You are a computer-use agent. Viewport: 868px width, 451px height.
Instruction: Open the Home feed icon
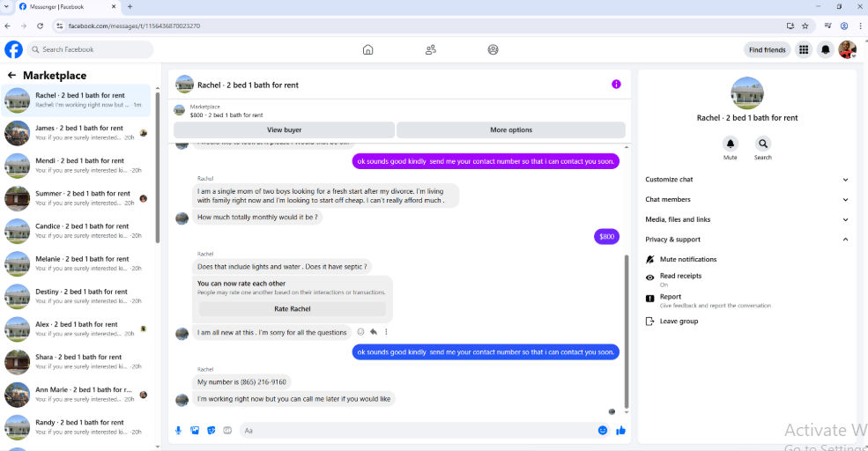coord(367,50)
